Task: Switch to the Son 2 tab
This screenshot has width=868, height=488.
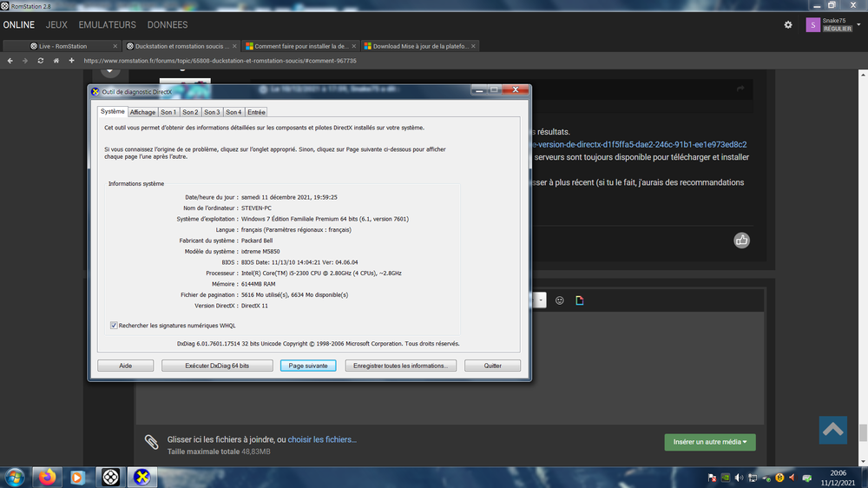Action: pos(190,112)
